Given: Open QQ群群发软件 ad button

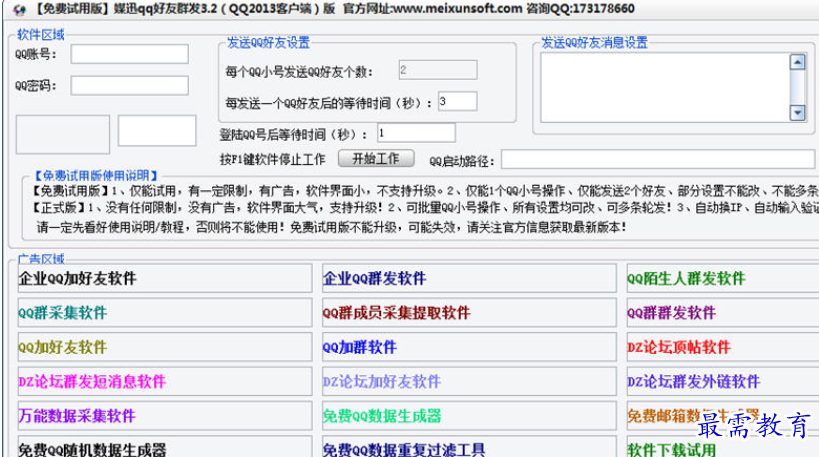Looking at the screenshot, I should coord(723,313).
